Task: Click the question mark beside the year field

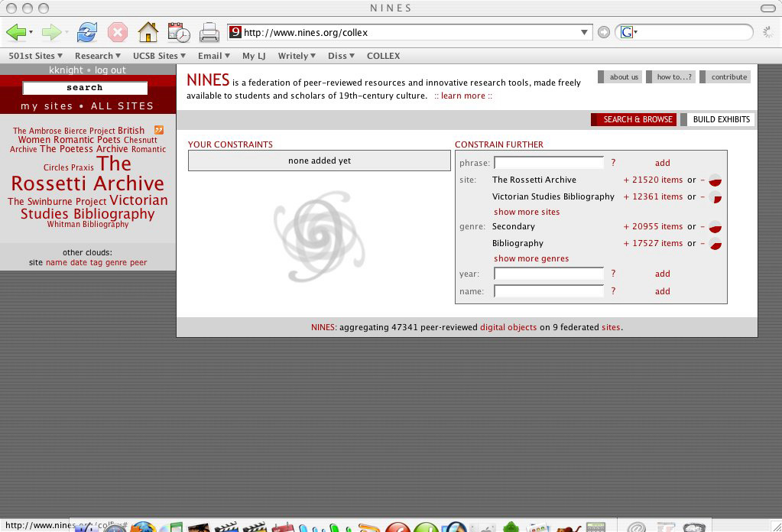Action: [x=613, y=273]
